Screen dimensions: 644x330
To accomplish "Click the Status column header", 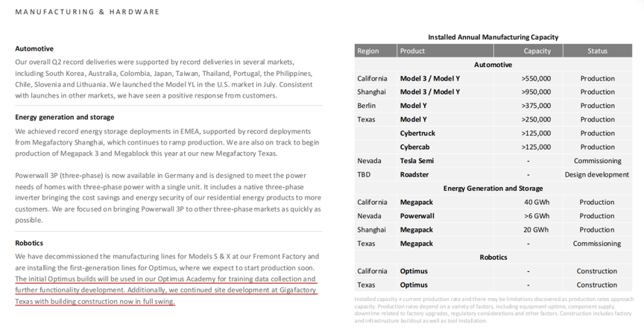I will coord(597,51).
